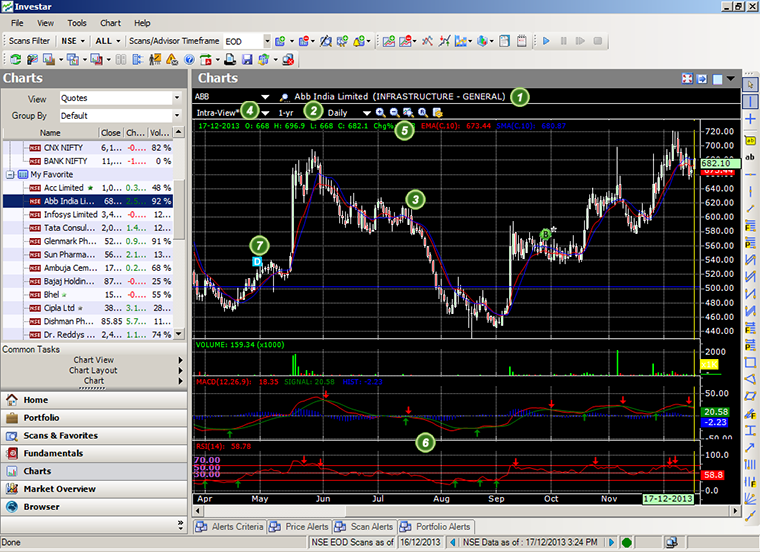
Task: Click the printer icon in toolbar
Action: (x=230, y=60)
